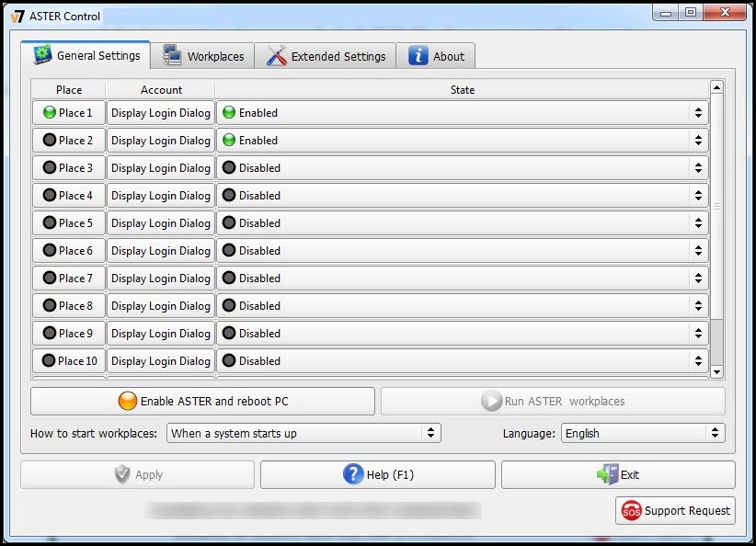The width and height of the screenshot is (756, 546).
Task: Click the list scrollbar up arrow
Action: (x=717, y=87)
